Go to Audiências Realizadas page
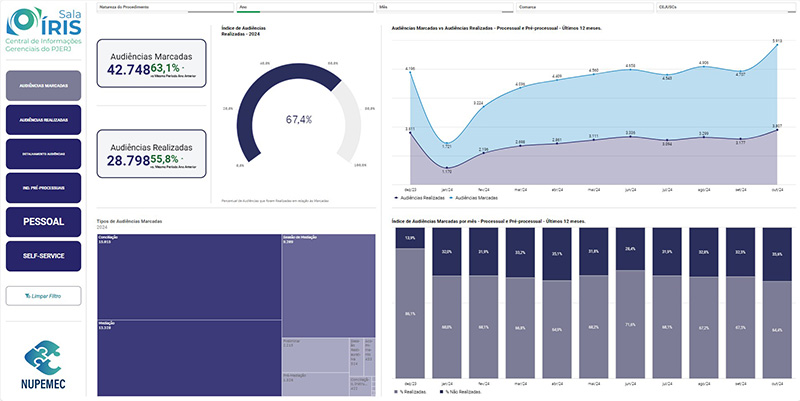This screenshot has height=401, width=800. [43, 120]
